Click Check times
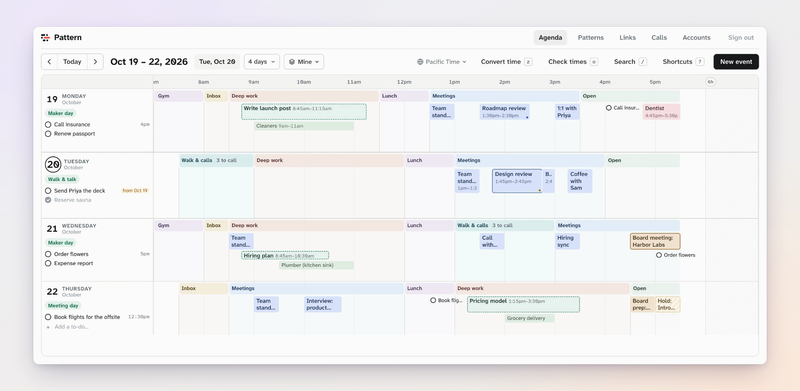 [572, 62]
